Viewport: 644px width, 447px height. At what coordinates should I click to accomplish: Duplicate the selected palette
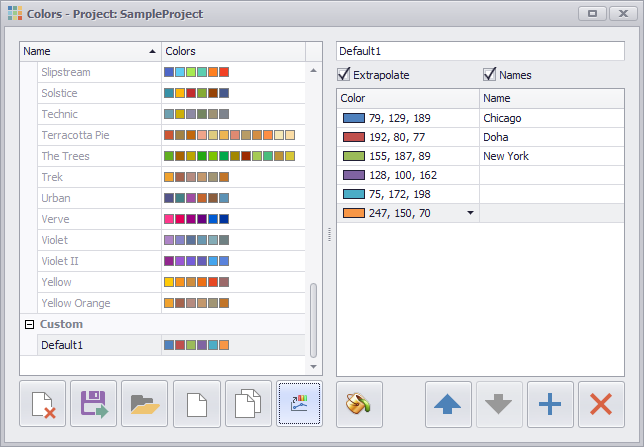coord(249,404)
